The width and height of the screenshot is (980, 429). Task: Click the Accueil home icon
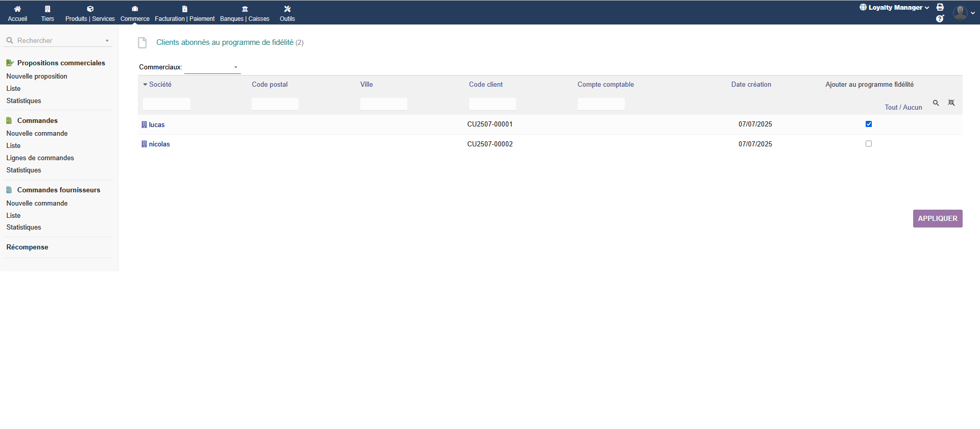pos(17,9)
